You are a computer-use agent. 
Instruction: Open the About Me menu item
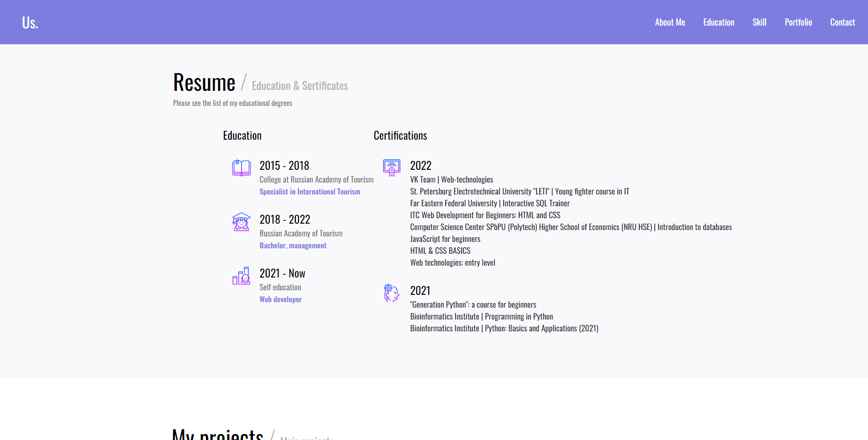[x=670, y=22]
